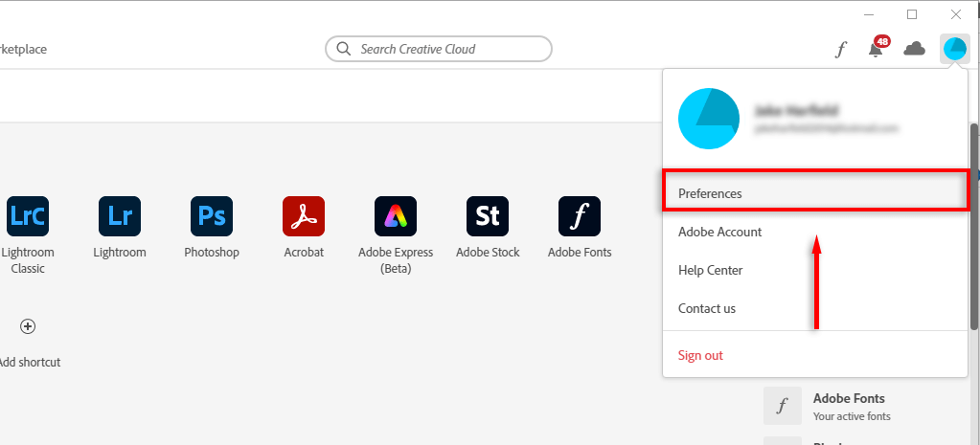Choose Adobe Account in the menu
980x445 pixels.
click(x=815, y=233)
